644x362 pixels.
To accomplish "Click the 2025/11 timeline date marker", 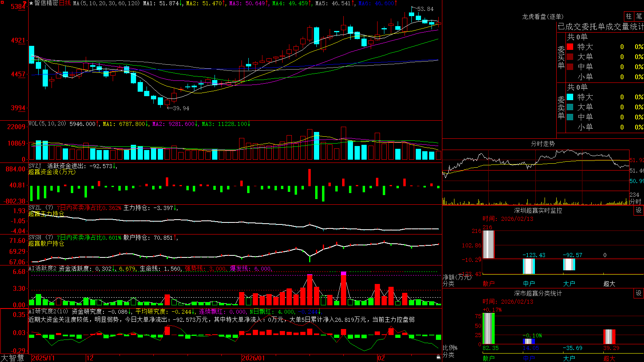I will [43, 358].
